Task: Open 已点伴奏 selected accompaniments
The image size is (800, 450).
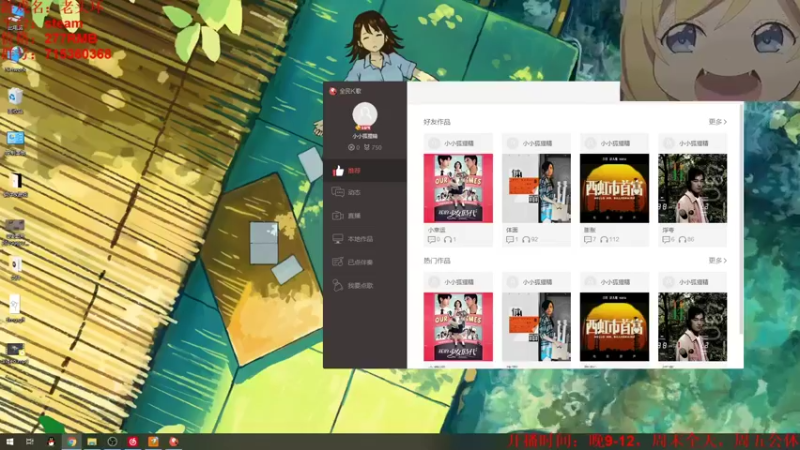Action: pyautogui.click(x=365, y=262)
